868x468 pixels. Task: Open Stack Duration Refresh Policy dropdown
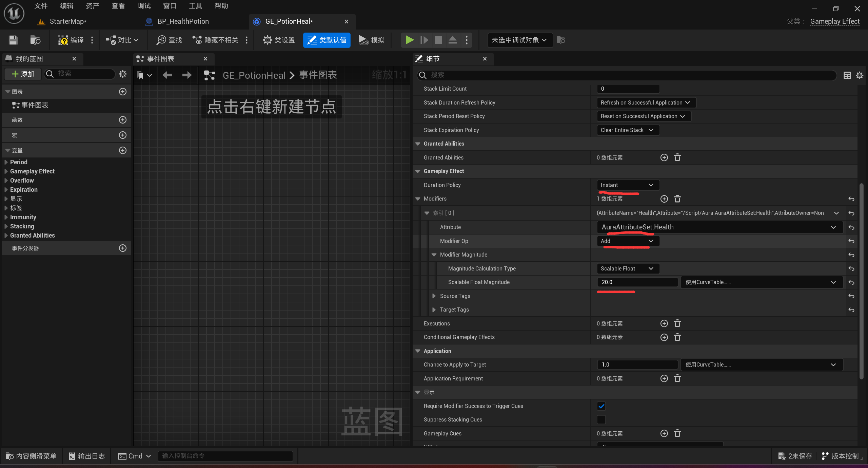click(646, 102)
